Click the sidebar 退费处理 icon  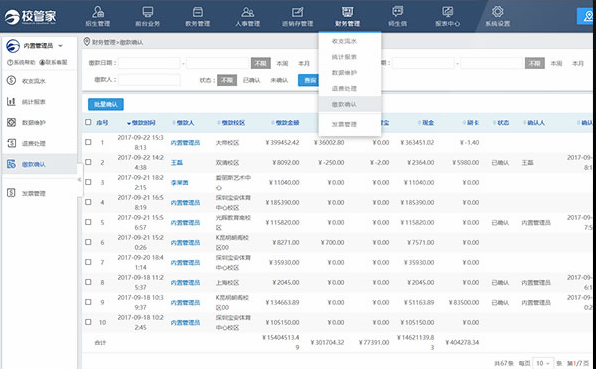[11, 143]
